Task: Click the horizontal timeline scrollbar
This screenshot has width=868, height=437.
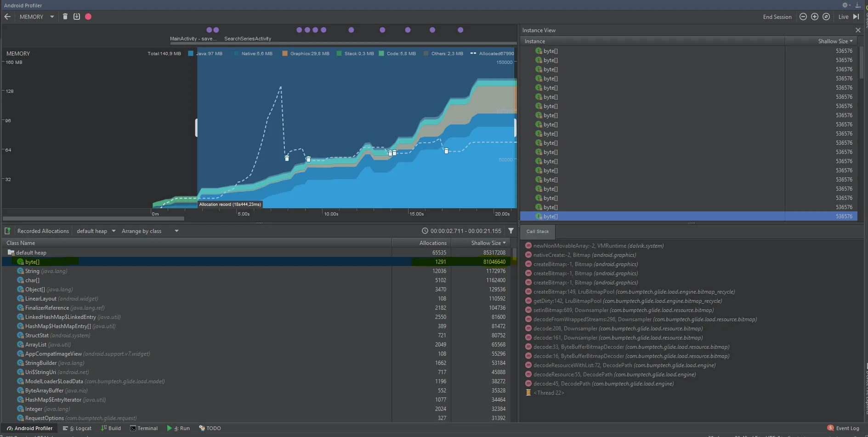Action: click(93, 219)
